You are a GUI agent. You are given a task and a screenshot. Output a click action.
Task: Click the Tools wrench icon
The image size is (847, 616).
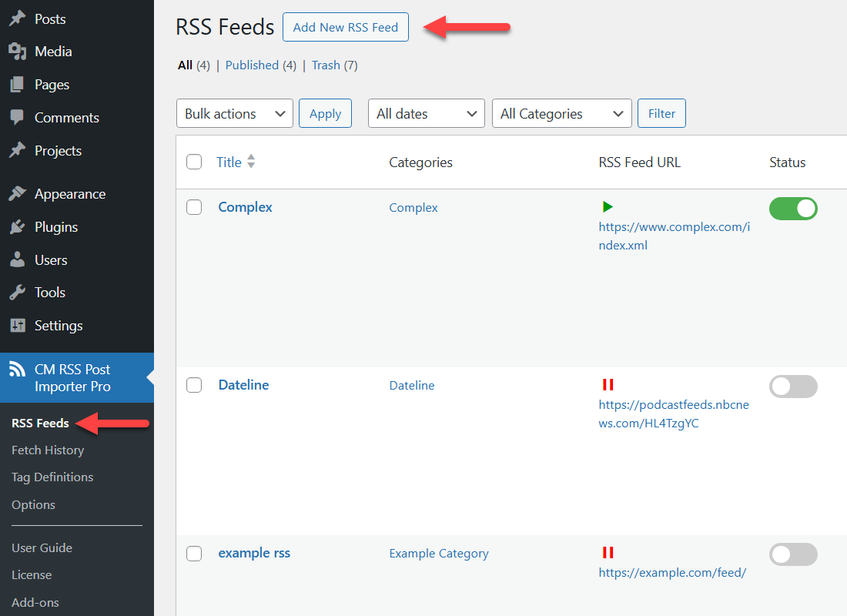17,293
